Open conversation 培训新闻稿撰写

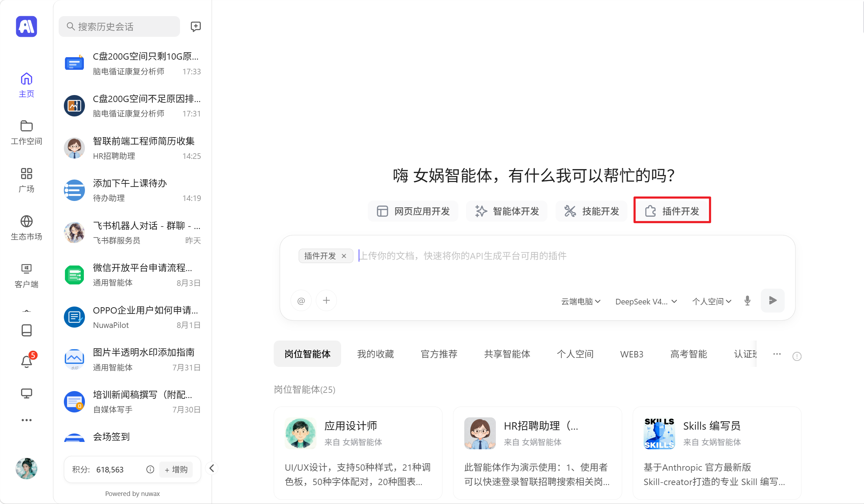[132, 402]
